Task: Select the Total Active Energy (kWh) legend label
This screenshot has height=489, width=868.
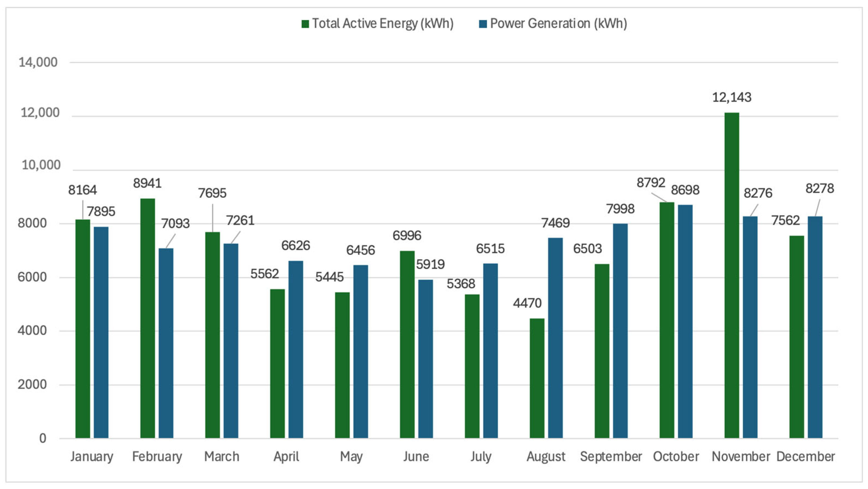Action: pos(383,24)
